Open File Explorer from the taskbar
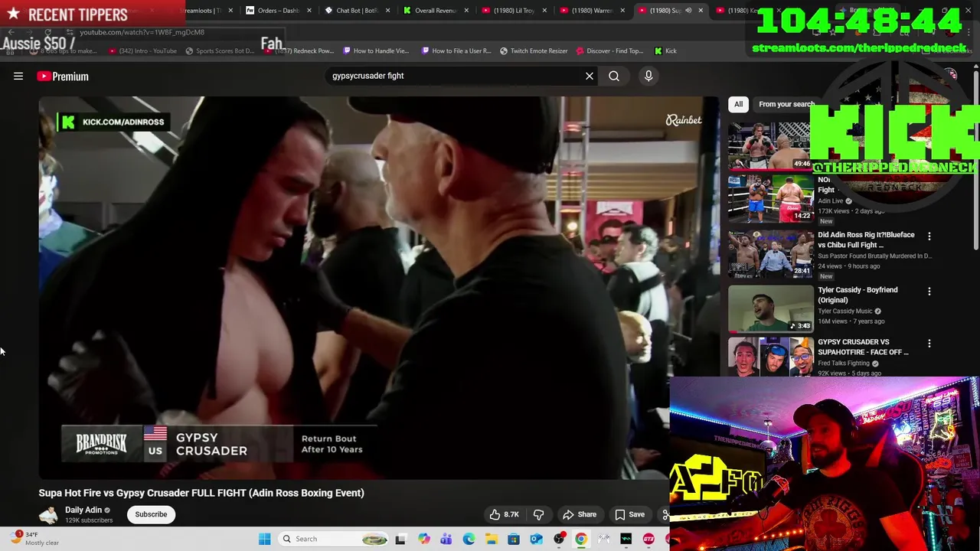 click(x=491, y=539)
